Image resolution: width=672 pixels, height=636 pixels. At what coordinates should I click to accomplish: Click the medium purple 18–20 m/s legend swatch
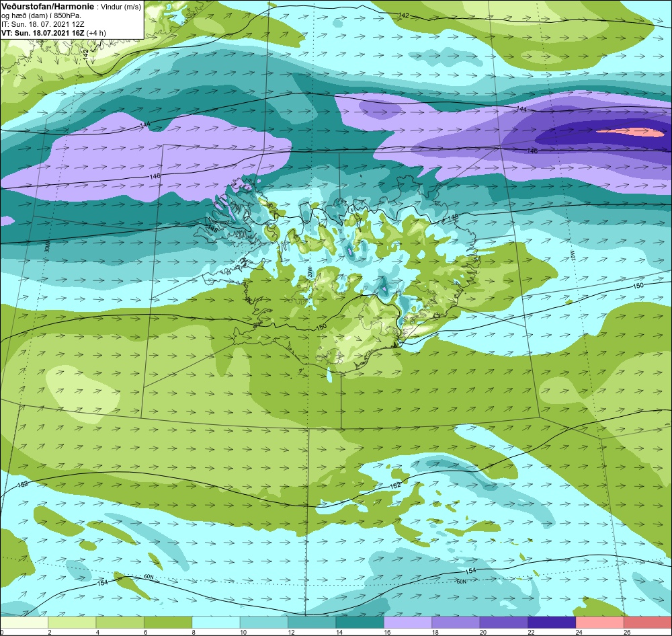456,623
